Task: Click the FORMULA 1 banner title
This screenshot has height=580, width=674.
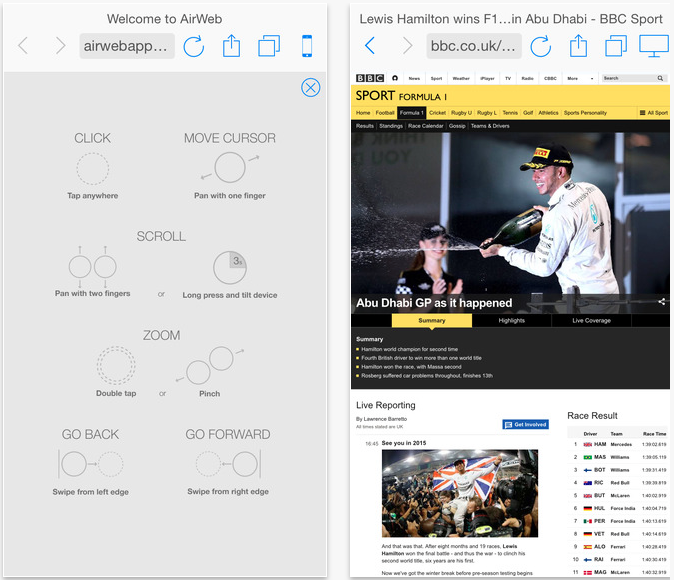Action: click(423, 97)
